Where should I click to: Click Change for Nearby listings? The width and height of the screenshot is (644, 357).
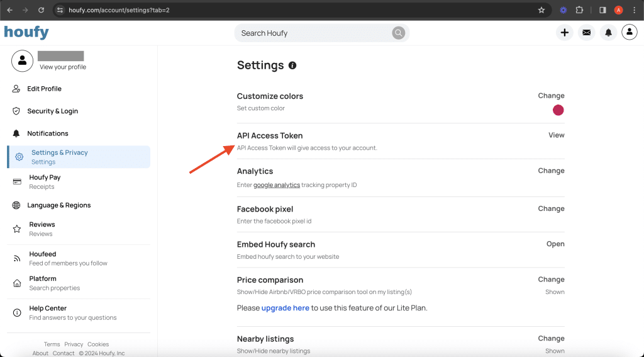pyautogui.click(x=551, y=339)
